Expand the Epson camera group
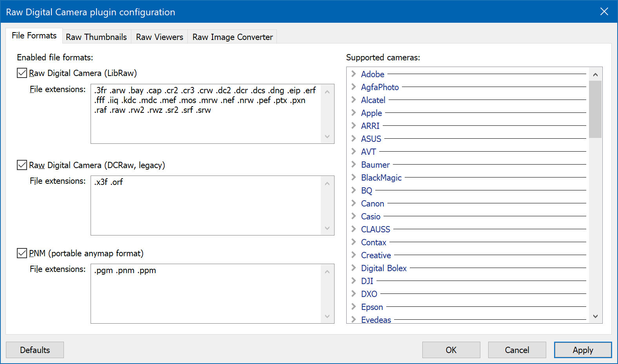The width and height of the screenshot is (618, 364). click(353, 306)
